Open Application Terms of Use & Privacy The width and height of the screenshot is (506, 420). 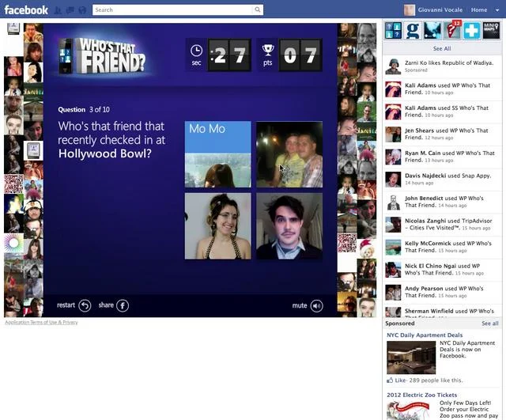click(41, 322)
